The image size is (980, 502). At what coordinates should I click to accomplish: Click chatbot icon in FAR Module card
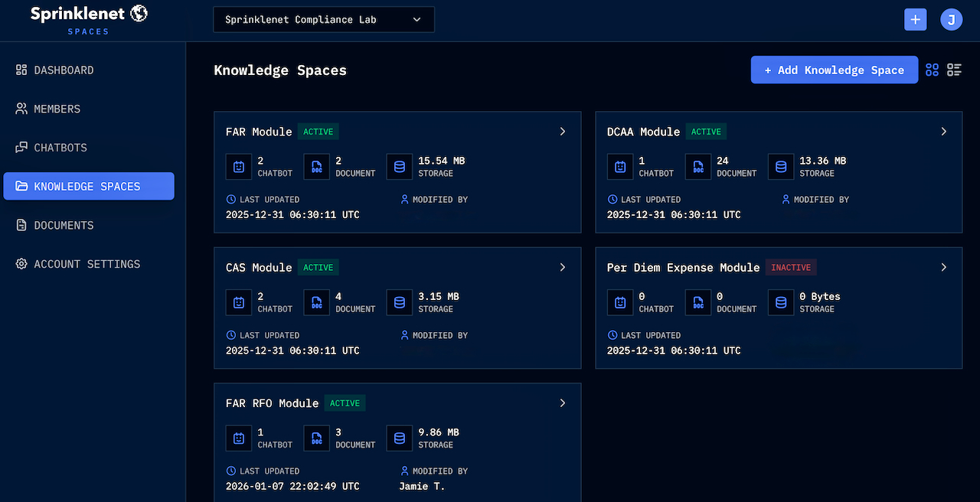click(239, 167)
